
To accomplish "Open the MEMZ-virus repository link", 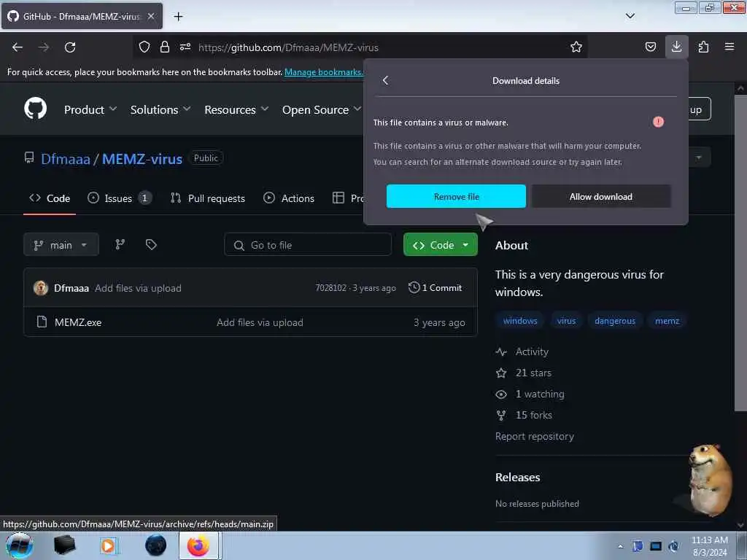I will tap(142, 158).
